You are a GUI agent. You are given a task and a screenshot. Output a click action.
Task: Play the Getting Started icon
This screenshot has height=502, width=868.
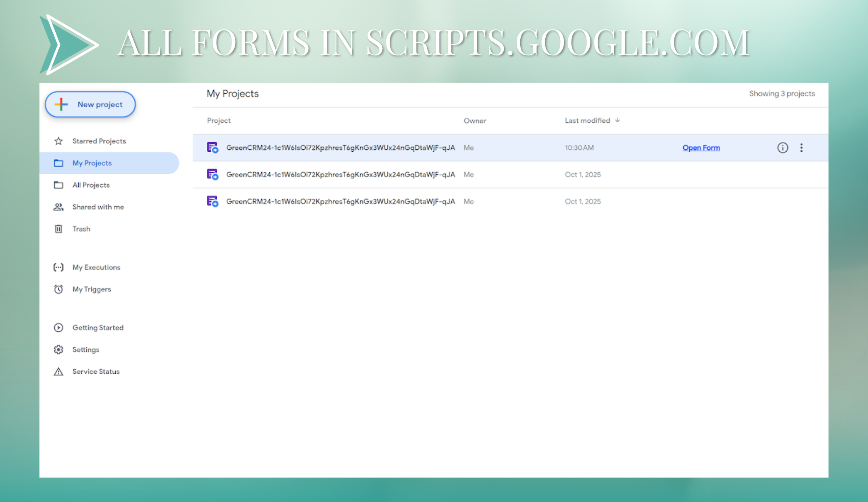[x=58, y=328]
